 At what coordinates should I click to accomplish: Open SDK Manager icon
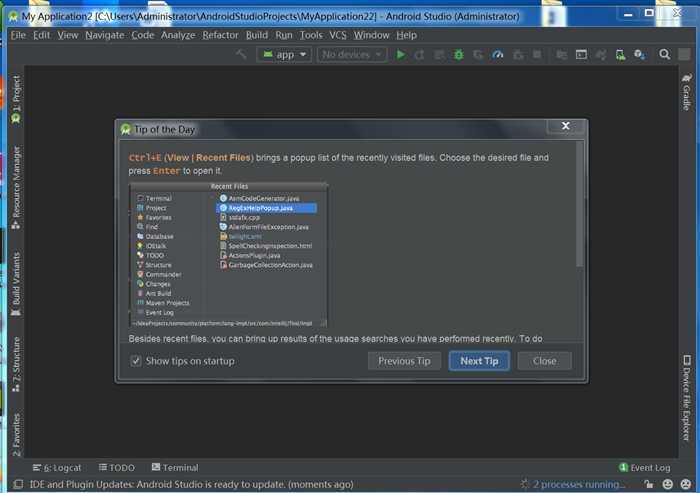639,55
